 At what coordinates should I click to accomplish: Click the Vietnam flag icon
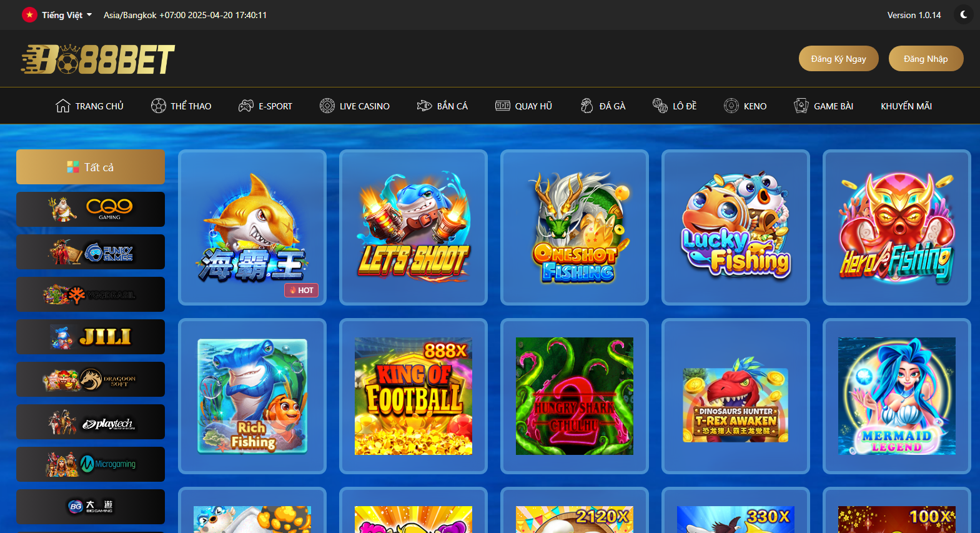[29, 14]
